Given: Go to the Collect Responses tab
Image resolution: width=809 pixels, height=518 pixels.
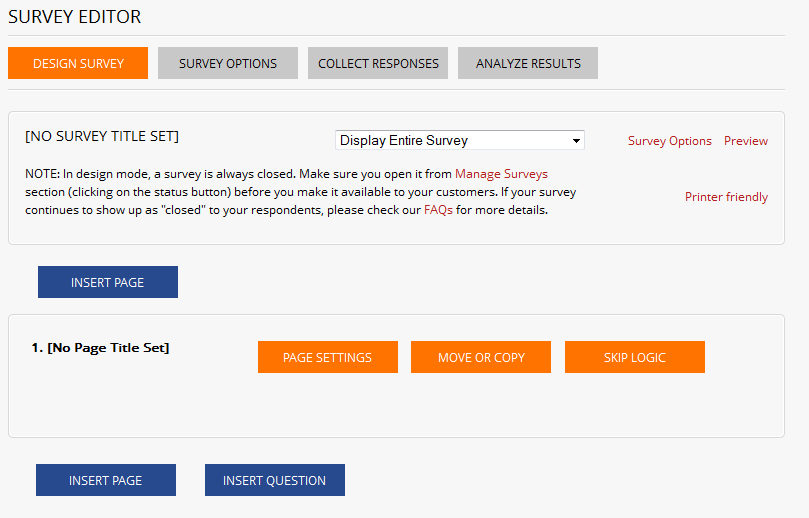Looking at the screenshot, I should [378, 63].
